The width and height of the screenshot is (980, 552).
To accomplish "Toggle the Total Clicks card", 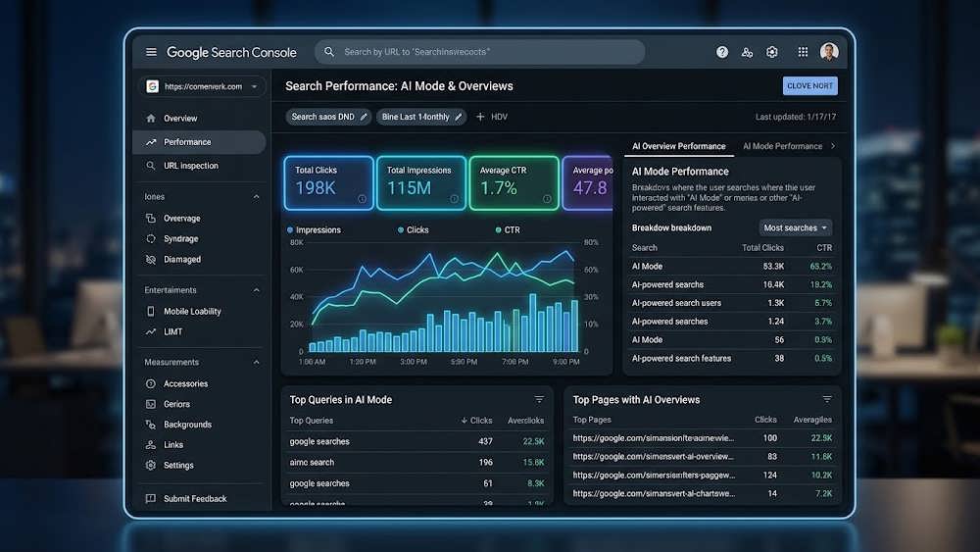I will coord(328,182).
